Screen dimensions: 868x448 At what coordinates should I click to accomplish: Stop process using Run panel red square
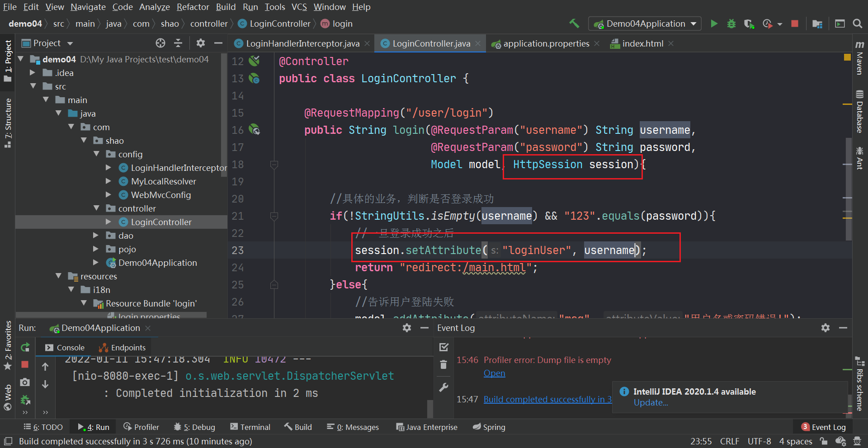[25, 364]
